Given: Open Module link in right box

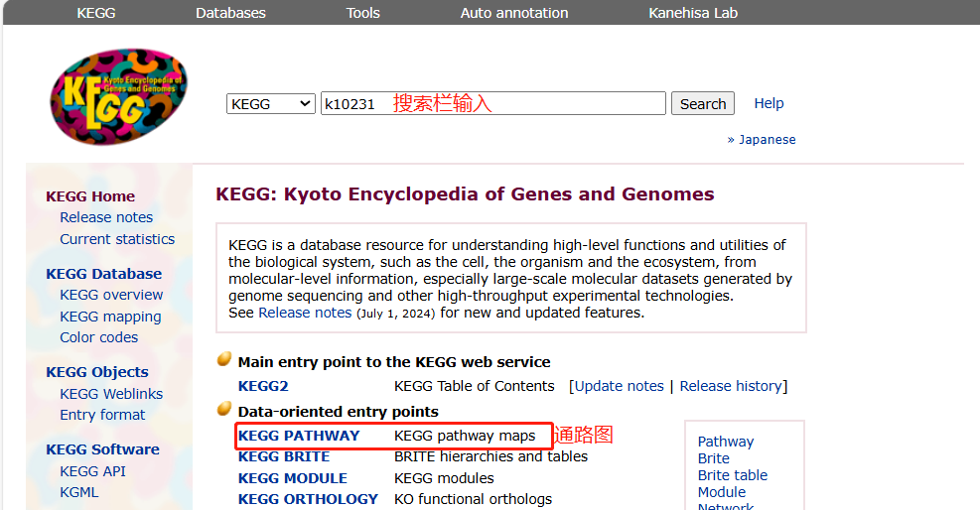Looking at the screenshot, I should [721, 492].
